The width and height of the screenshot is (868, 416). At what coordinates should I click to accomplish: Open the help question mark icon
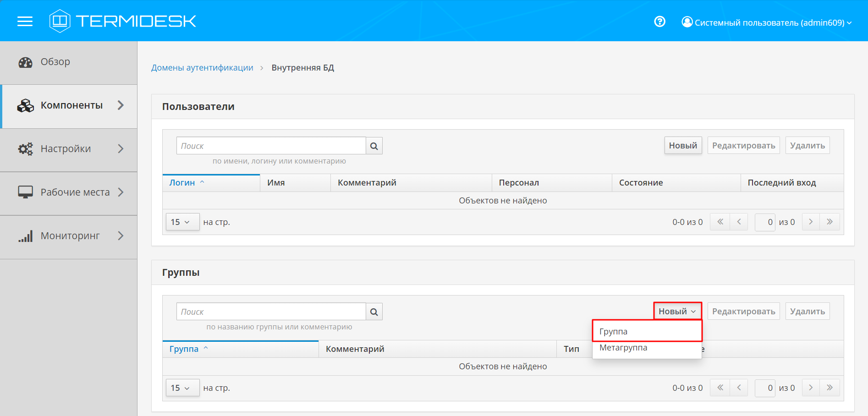(x=659, y=22)
